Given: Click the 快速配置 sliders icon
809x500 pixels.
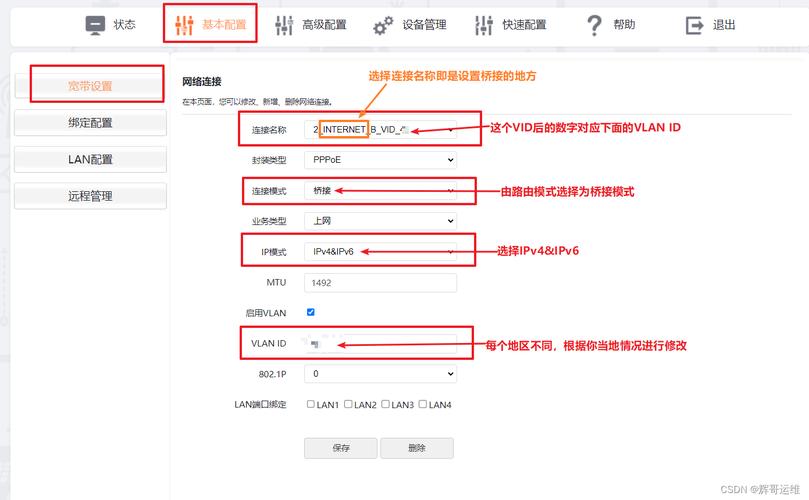Looking at the screenshot, I should point(483,25).
